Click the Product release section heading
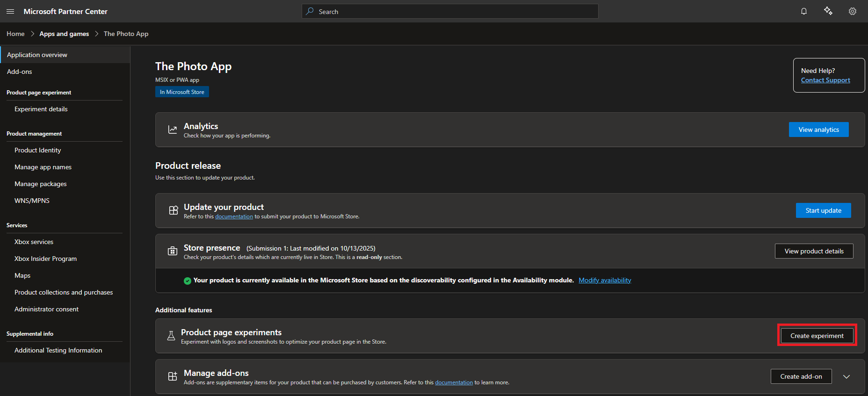This screenshot has height=396, width=868. [188, 166]
